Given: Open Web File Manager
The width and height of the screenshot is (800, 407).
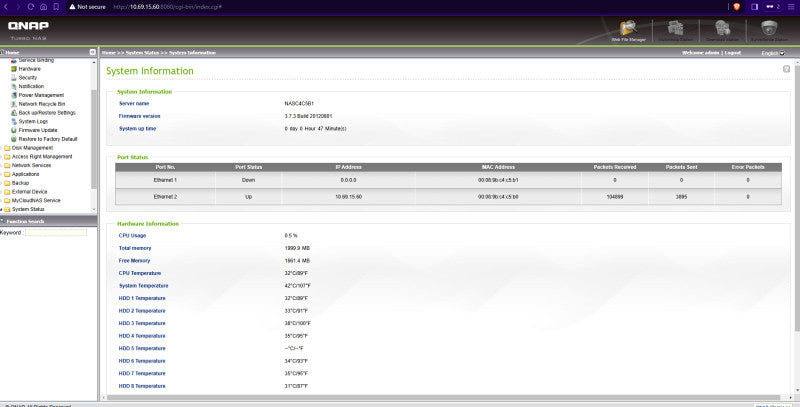Looking at the screenshot, I should [629, 30].
